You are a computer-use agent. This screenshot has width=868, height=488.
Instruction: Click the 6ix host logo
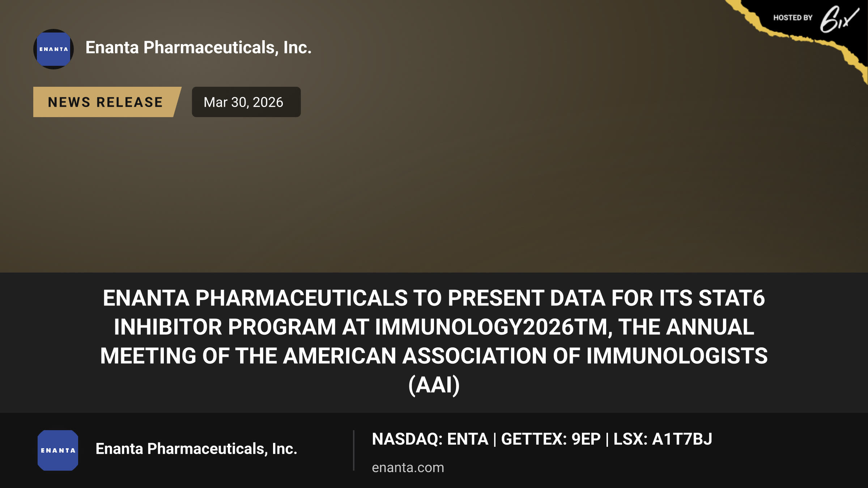[x=839, y=19]
